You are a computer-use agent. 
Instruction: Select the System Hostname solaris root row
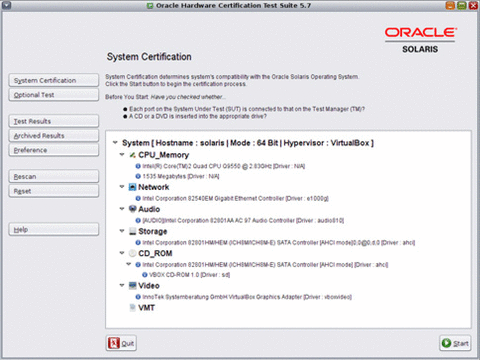248,143
